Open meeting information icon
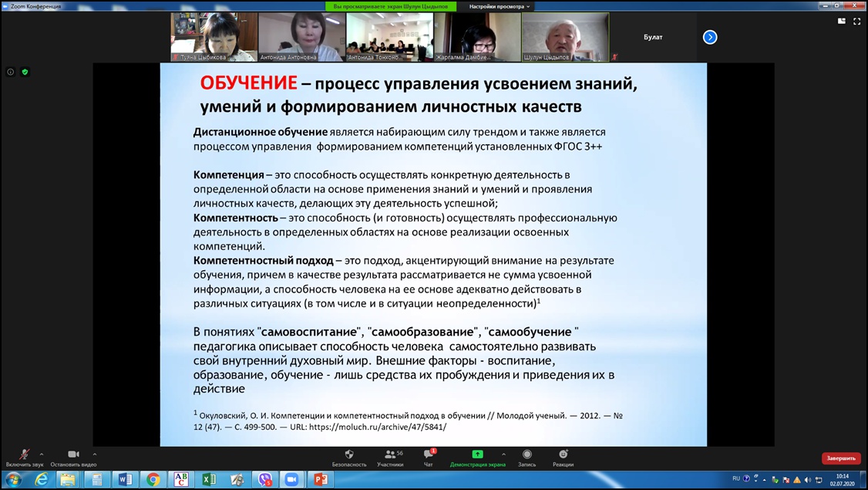This screenshot has width=868, height=490. click(x=11, y=72)
